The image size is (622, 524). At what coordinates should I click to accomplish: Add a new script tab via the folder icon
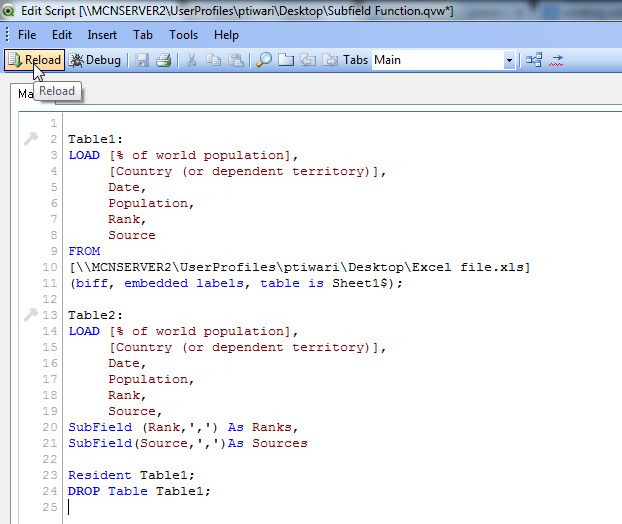(286, 60)
